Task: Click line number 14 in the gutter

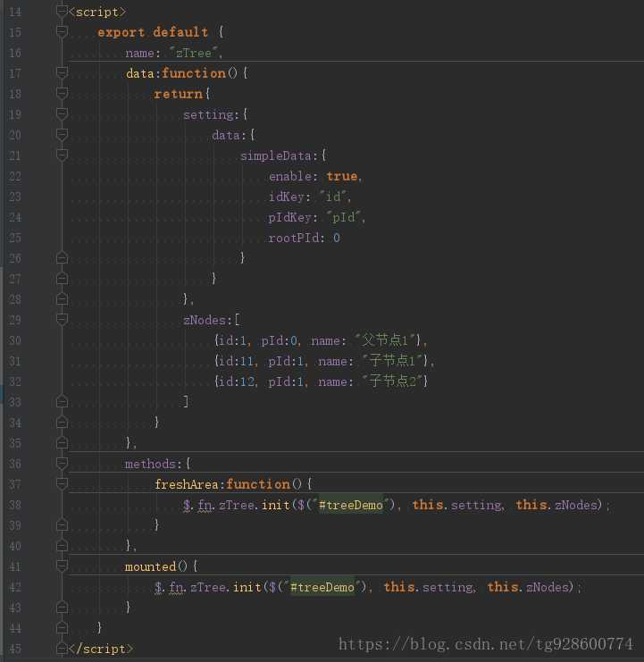Action: pyautogui.click(x=15, y=12)
